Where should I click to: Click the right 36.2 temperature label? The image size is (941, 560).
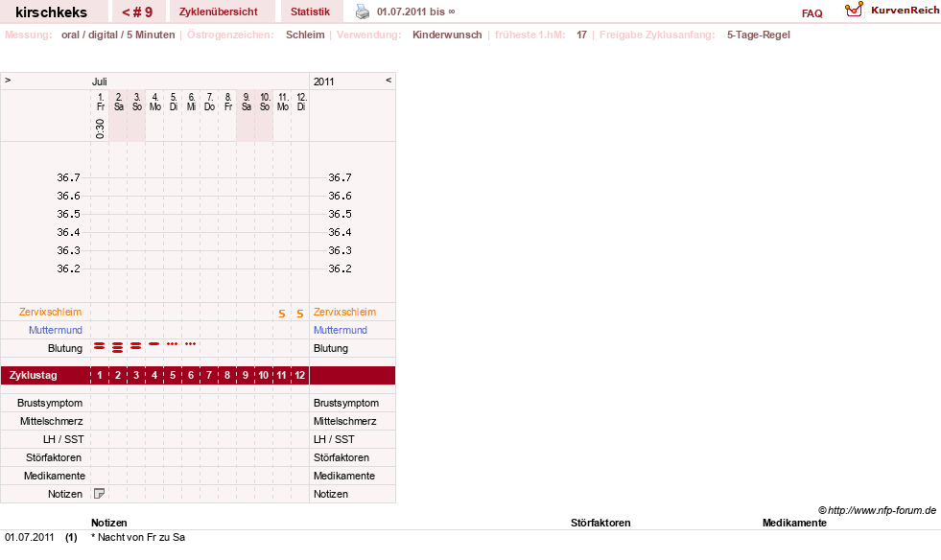coord(340,268)
